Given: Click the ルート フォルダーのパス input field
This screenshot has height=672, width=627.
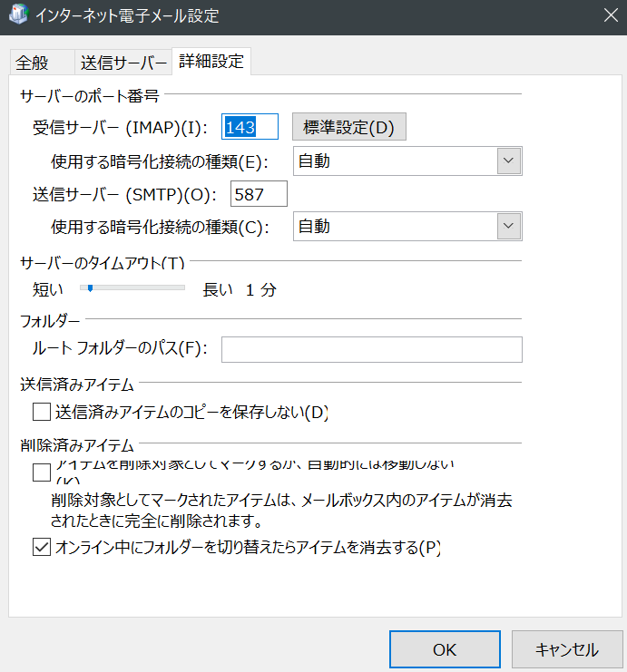Looking at the screenshot, I should pos(372,349).
